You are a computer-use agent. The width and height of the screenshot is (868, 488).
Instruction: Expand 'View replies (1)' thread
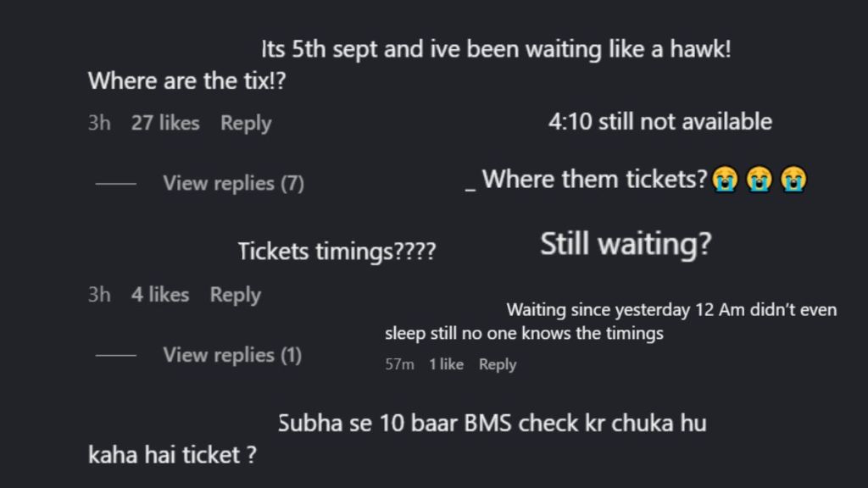tap(232, 355)
